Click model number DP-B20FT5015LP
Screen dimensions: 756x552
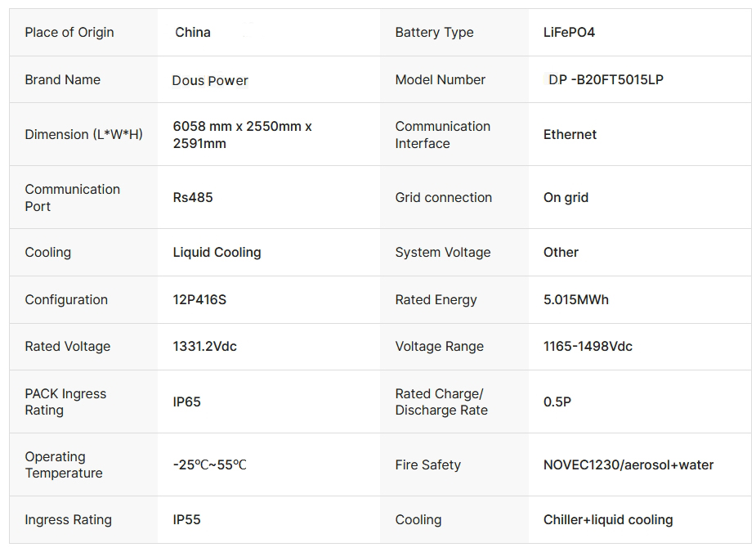click(606, 80)
